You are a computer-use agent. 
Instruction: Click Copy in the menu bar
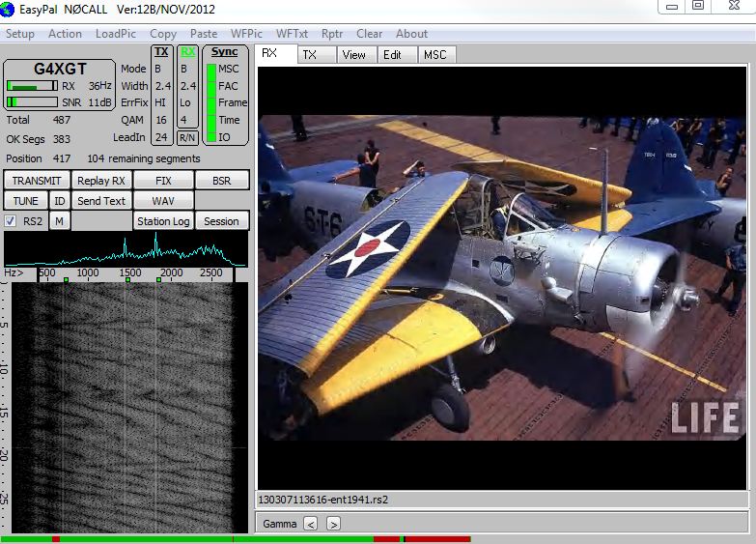pyautogui.click(x=163, y=34)
